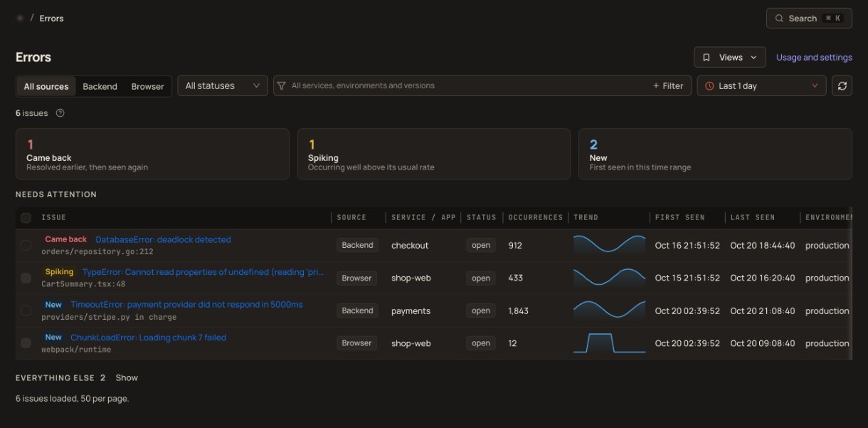Click the Oct 20 18:44:40 last seen cell
Screen dimensions: 868x428
tap(763, 245)
